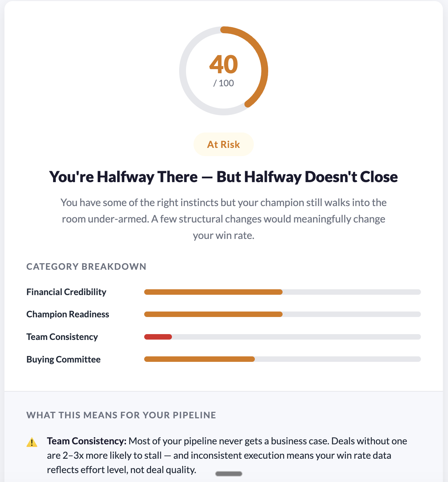Click the Halfway There headline text

tap(224, 177)
